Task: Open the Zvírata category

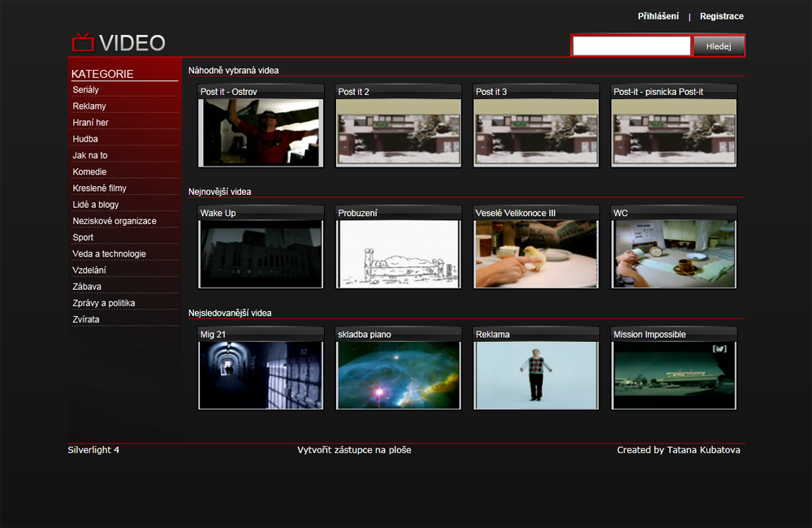Action: 86,320
